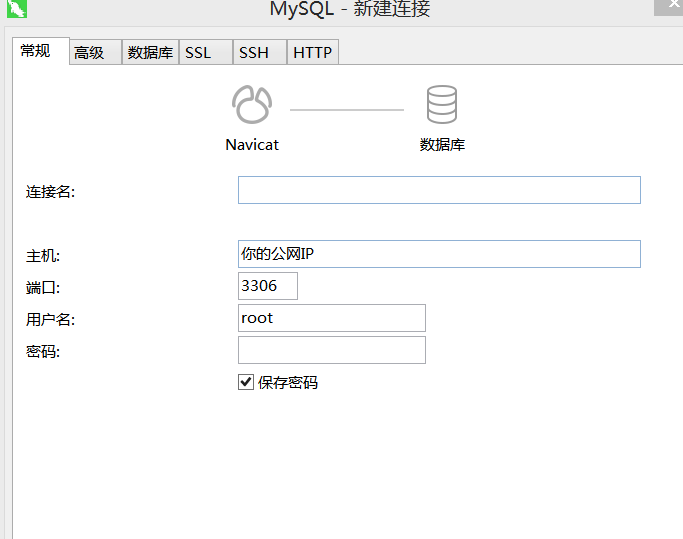Viewport: 683px width, 539px height.
Task: Click the 端口 field showing 3306
Action: click(x=268, y=286)
